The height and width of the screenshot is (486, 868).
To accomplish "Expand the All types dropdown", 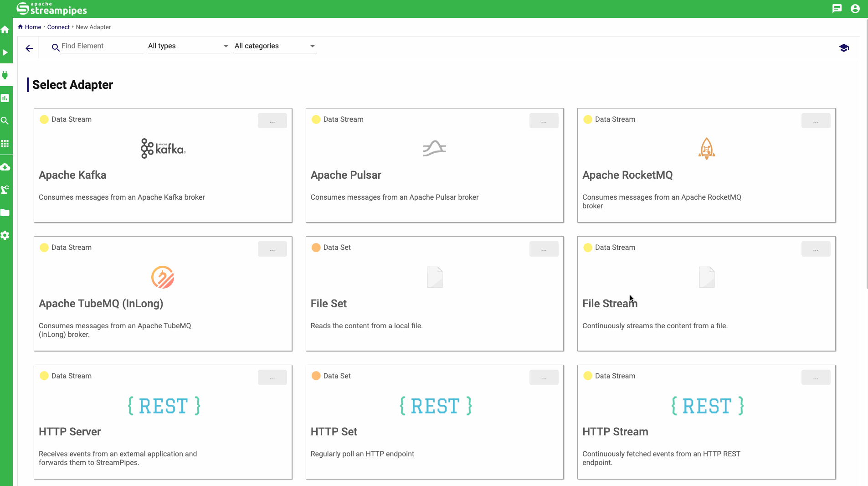I will pyautogui.click(x=188, y=46).
